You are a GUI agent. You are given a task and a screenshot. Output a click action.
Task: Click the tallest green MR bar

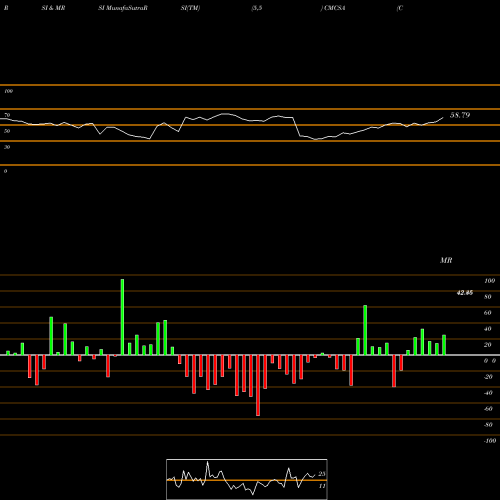[122, 317]
